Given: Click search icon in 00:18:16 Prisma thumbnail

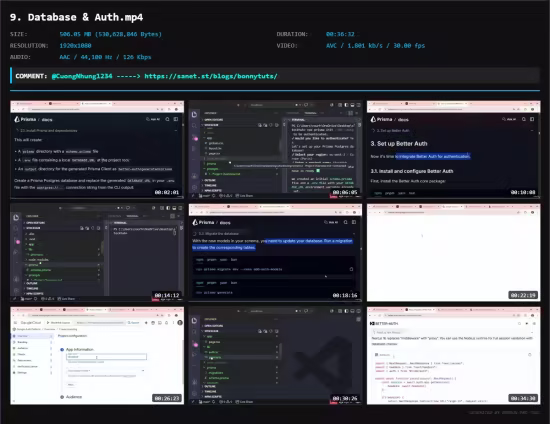Looking at the screenshot, I should [x=346, y=222].
